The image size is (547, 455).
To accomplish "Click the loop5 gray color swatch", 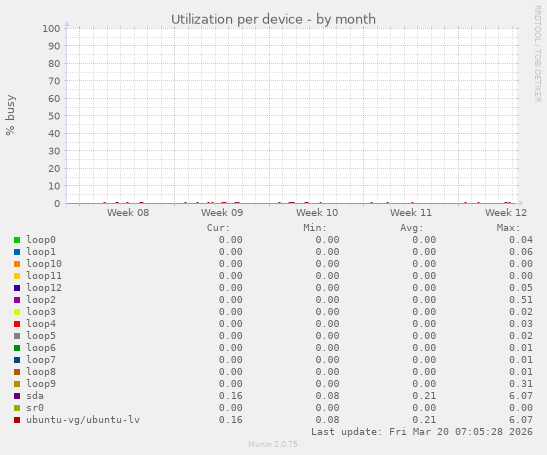I will (17, 336).
